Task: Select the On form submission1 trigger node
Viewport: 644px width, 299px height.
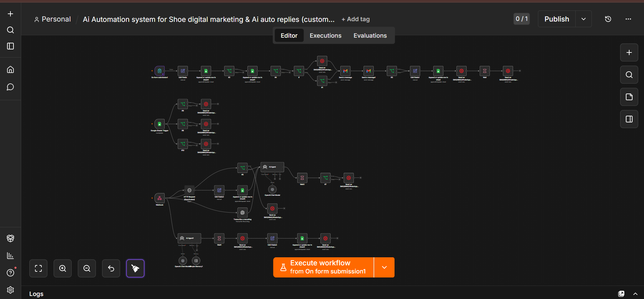Action: click(160, 71)
